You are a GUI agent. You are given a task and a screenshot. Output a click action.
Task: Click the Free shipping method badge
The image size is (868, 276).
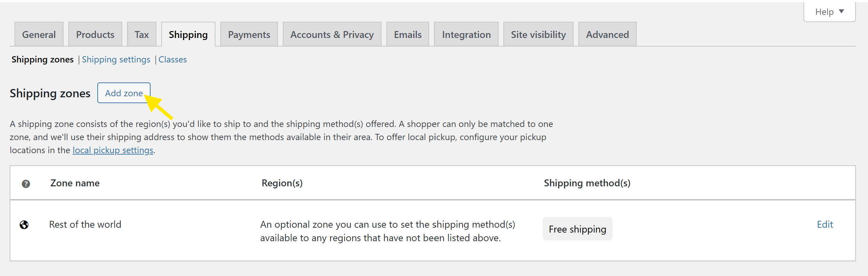pyautogui.click(x=577, y=229)
